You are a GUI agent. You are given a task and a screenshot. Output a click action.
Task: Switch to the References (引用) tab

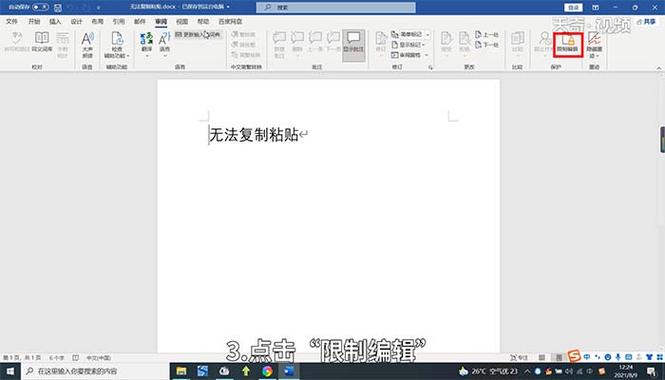point(119,21)
